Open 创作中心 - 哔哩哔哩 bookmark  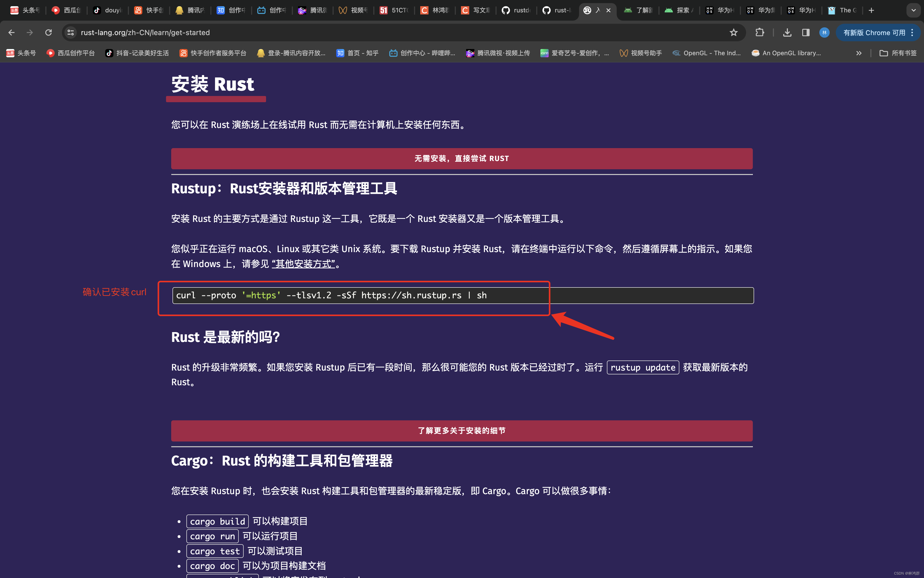pyautogui.click(x=422, y=53)
